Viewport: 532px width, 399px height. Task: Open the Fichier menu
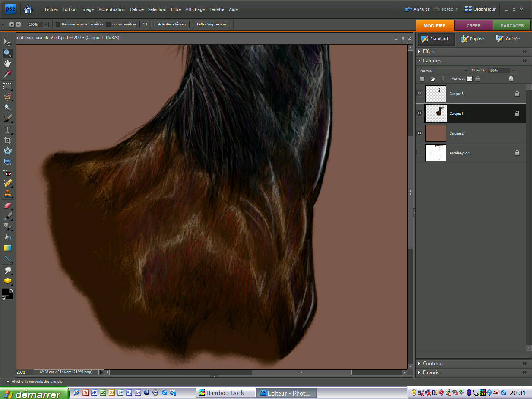point(51,9)
